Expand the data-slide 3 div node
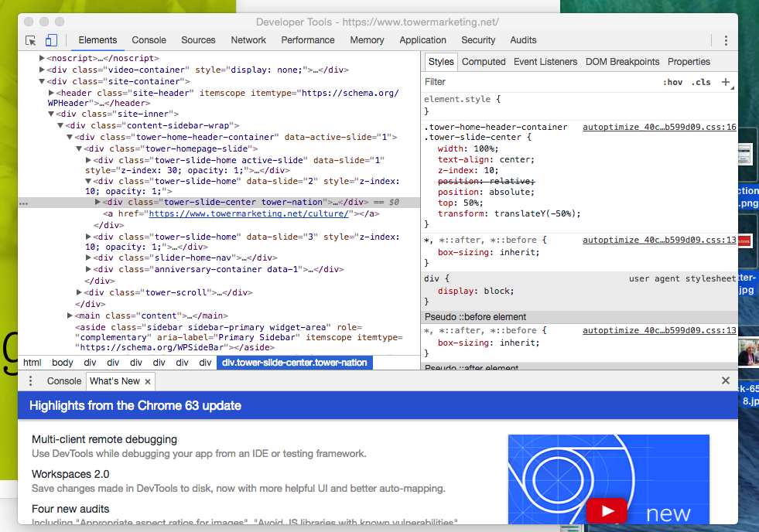 point(88,237)
